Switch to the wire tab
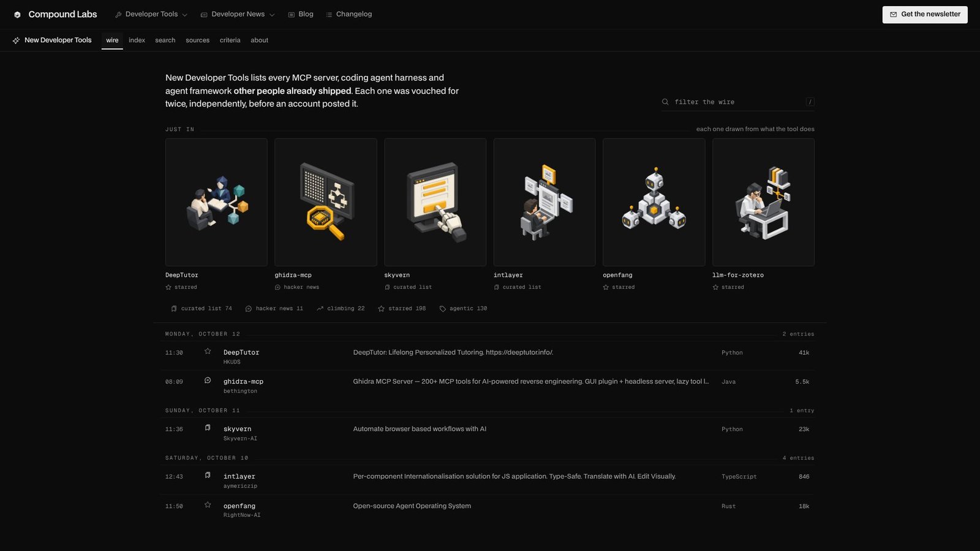The image size is (980, 551). pos(112,40)
